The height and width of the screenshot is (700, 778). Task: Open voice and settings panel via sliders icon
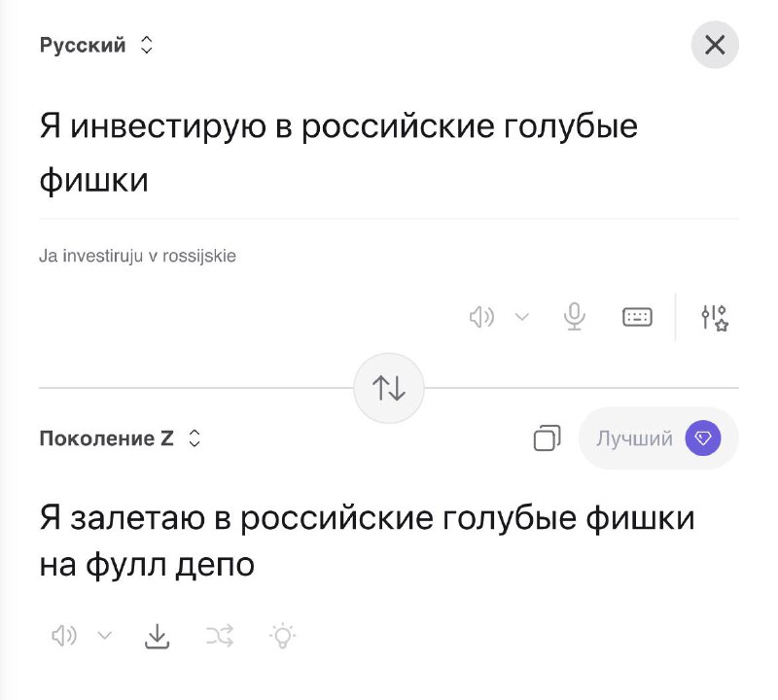pyautogui.click(x=713, y=316)
